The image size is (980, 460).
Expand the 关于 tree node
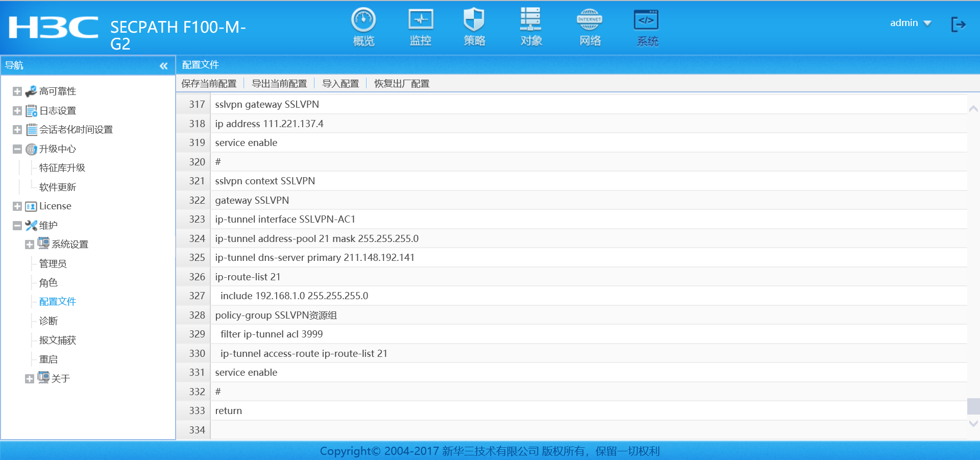[30, 379]
